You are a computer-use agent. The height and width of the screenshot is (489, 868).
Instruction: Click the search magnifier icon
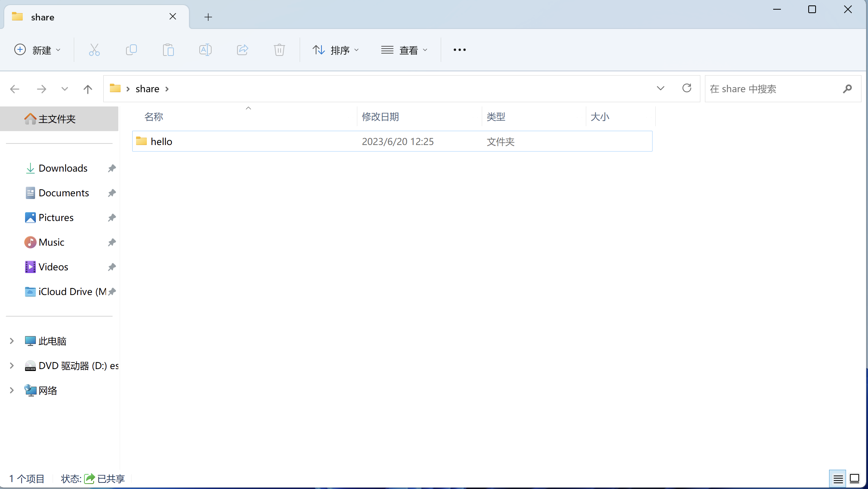(x=847, y=89)
